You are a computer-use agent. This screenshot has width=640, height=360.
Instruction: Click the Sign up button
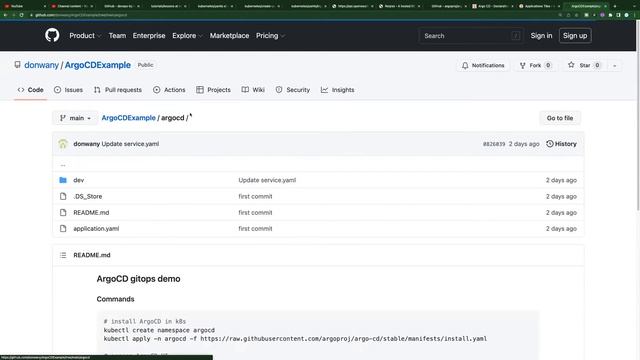(x=575, y=36)
